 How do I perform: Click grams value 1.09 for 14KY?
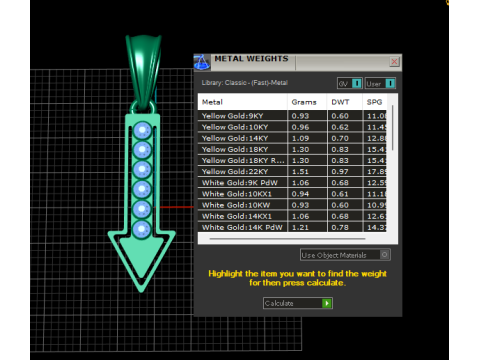300,138
